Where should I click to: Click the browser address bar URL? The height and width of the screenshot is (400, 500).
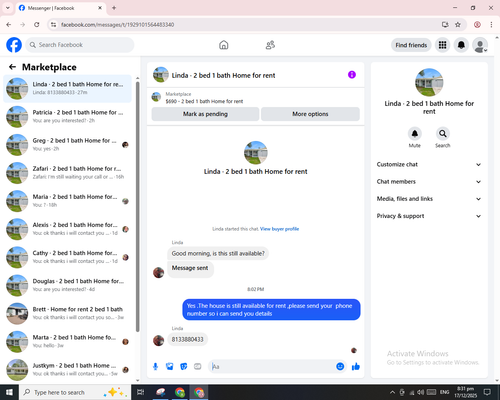click(117, 25)
